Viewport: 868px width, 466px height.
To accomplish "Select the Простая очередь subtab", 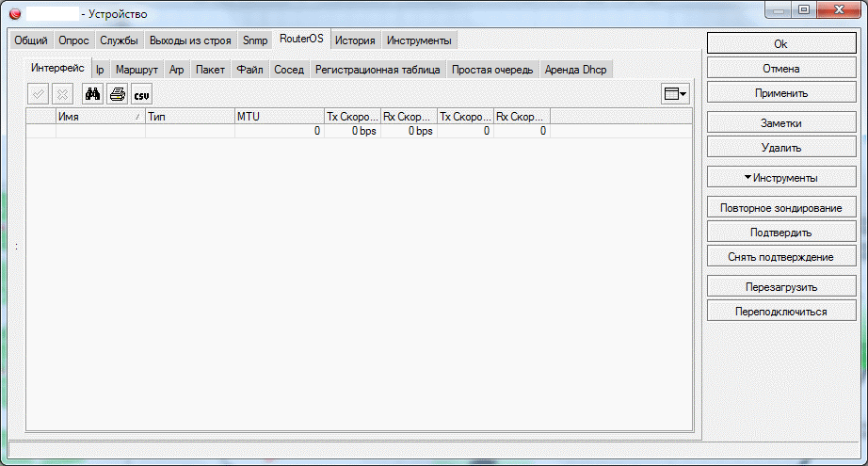I will click(492, 70).
